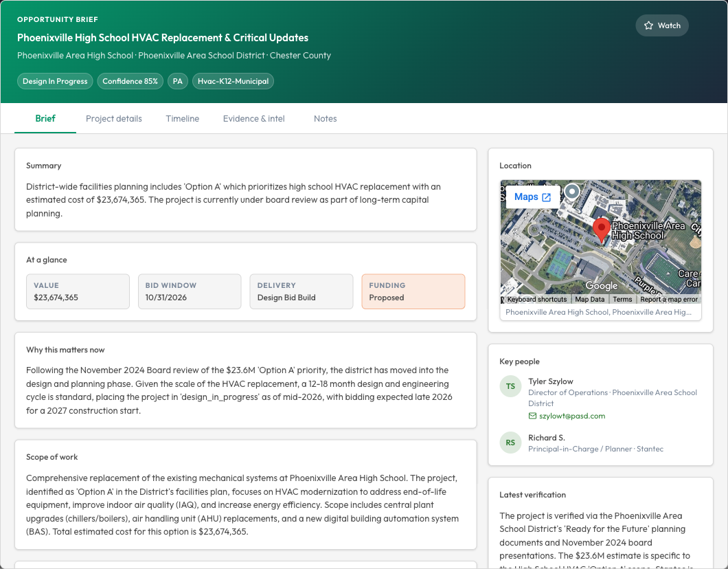This screenshot has width=728, height=569.
Task: Open map Keyboard shortcuts
Action: (536, 300)
